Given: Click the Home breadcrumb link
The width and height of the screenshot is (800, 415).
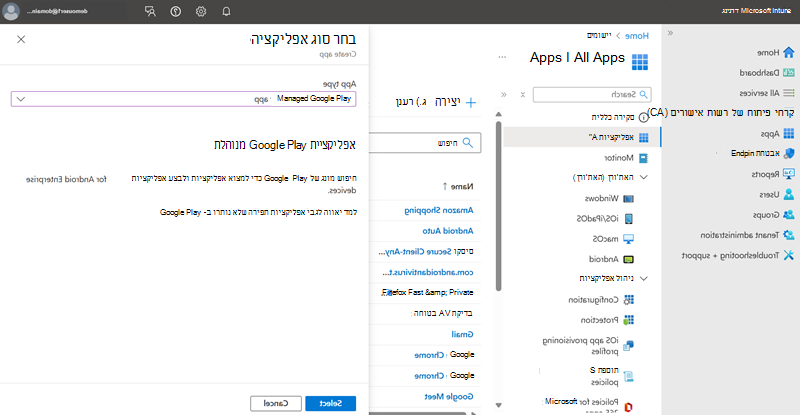Looking at the screenshot, I should 637,36.
